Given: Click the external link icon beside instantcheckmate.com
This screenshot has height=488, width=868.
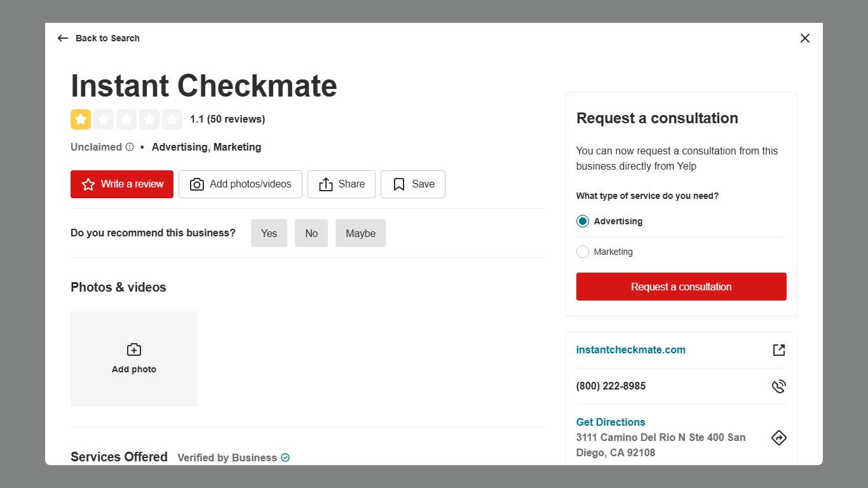Looking at the screenshot, I should pyautogui.click(x=779, y=349).
